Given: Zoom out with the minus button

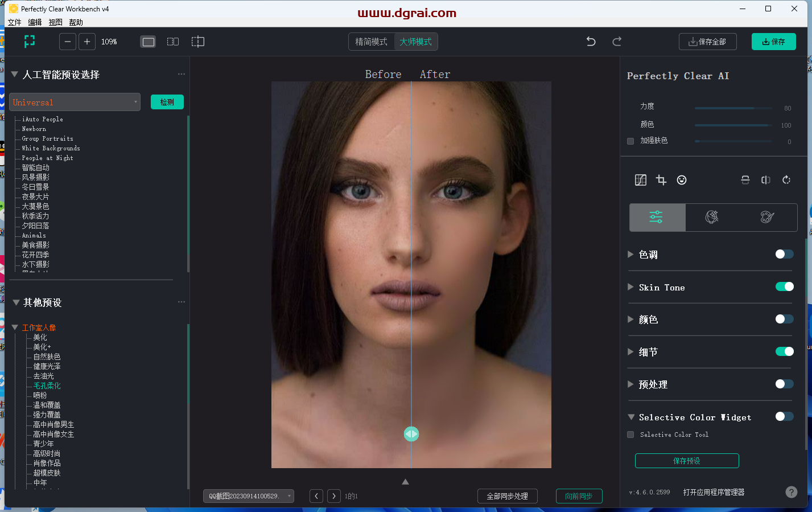Looking at the screenshot, I should (68, 42).
